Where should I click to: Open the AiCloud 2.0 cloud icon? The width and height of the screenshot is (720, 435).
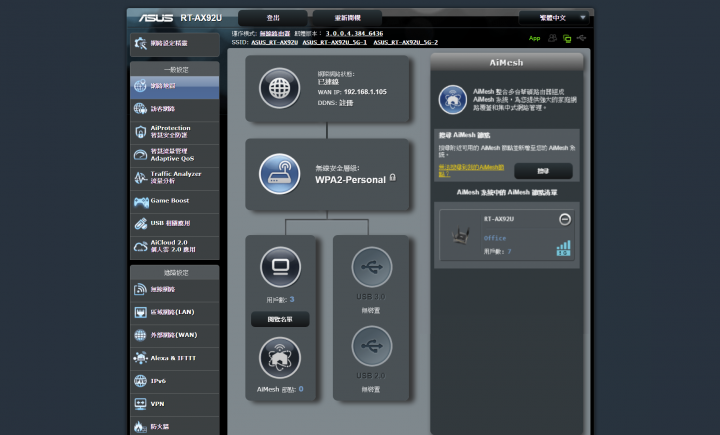coord(141,247)
